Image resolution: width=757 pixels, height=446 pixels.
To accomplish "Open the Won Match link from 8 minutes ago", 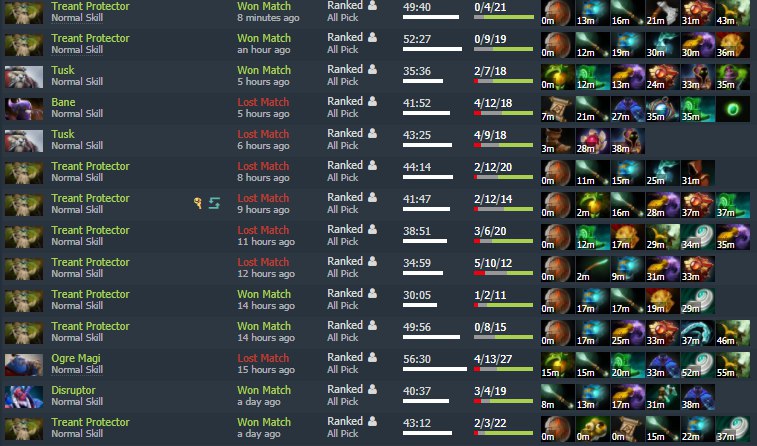I will [264, 6].
